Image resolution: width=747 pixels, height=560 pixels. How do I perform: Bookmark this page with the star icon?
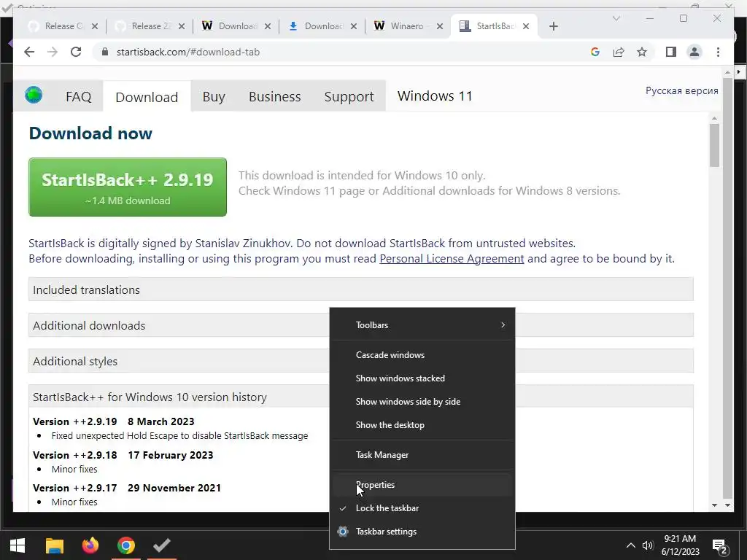click(642, 52)
